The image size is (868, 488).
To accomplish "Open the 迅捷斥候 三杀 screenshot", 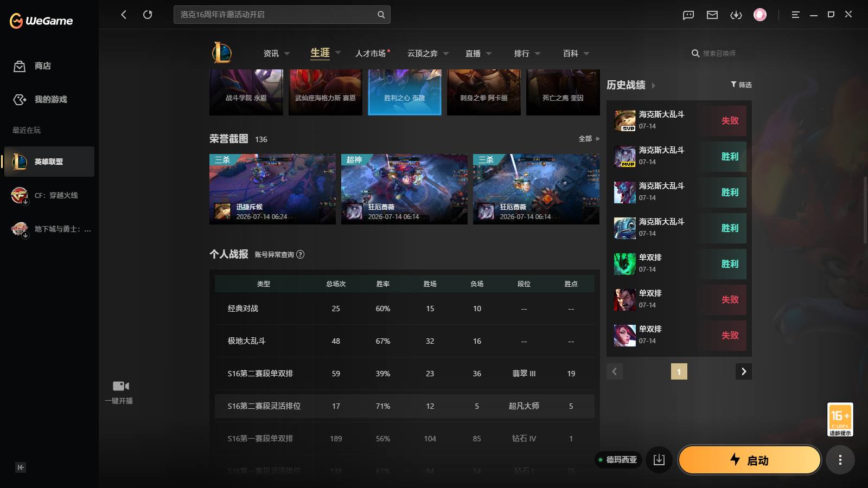I will (272, 189).
